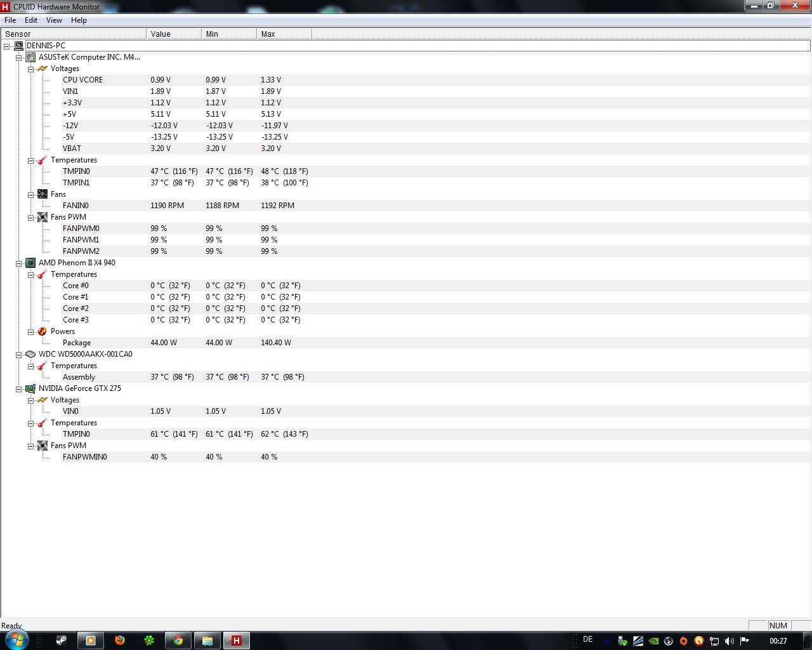The height and width of the screenshot is (650, 812).
Task: Collapse the AMD Phenom II X4 940 node
Action: pyautogui.click(x=18, y=263)
